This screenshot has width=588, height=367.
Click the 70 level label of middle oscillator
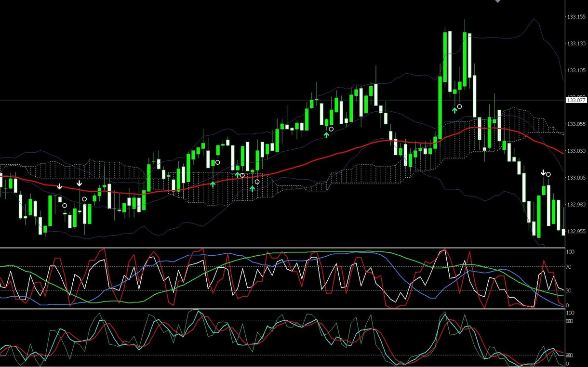coord(569,267)
